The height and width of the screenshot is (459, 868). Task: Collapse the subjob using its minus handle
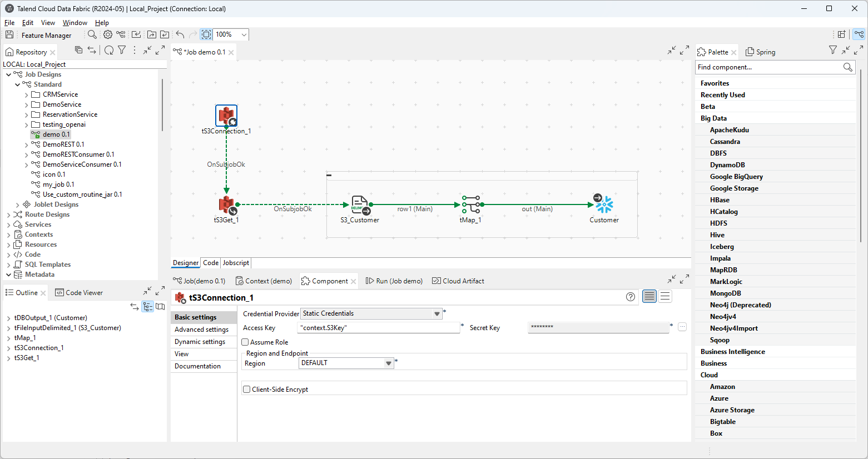pos(329,176)
